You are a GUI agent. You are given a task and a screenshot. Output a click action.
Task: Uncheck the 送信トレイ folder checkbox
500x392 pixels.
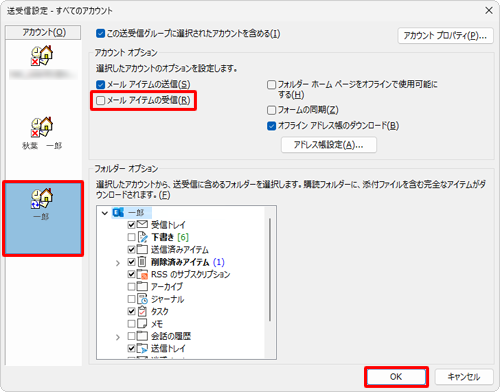(x=131, y=348)
